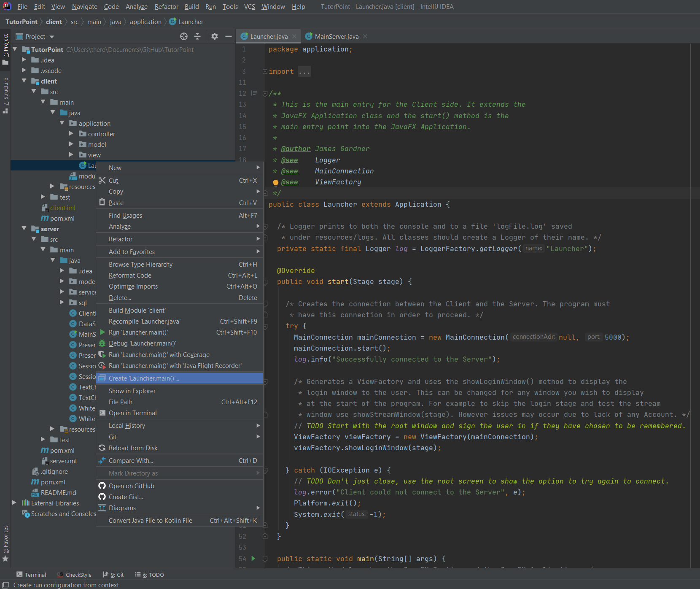Collapse the TutorPoint root node

coord(15,49)
